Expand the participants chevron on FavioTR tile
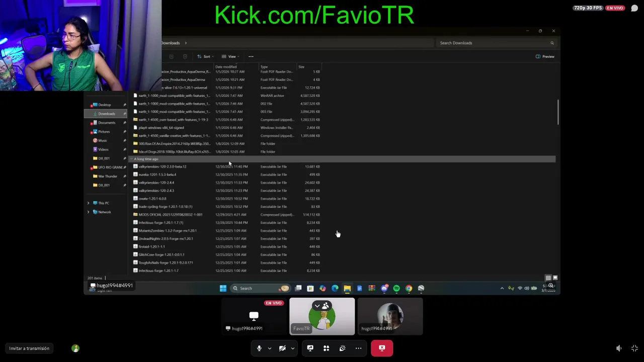 [317, 306]
